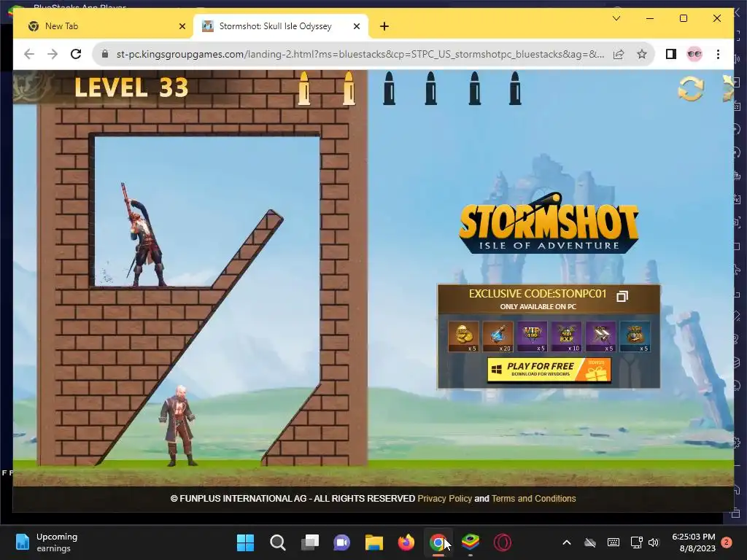Viewport: 747px width, 560px height.
Task: Select the gold coins x5 reward icon
Action: click(x=463, y=336)
